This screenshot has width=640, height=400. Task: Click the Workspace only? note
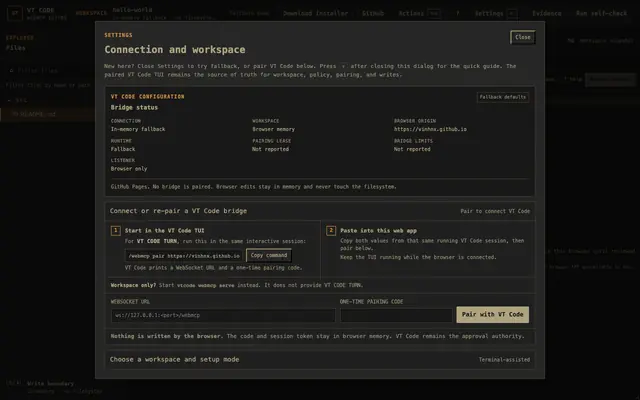click(237, 285)
